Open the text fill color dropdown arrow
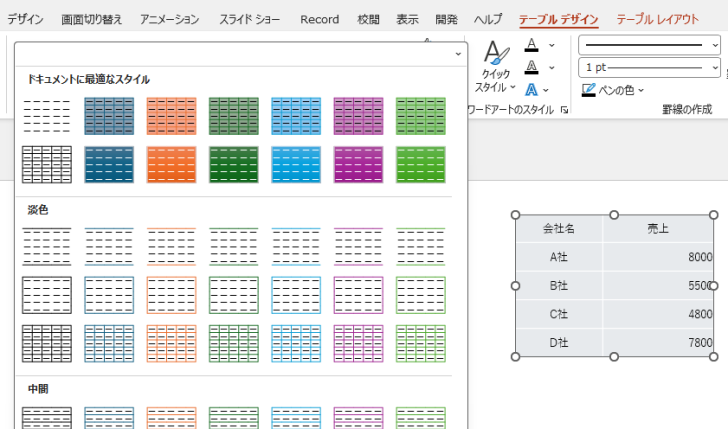 click(x=552, y=45)
